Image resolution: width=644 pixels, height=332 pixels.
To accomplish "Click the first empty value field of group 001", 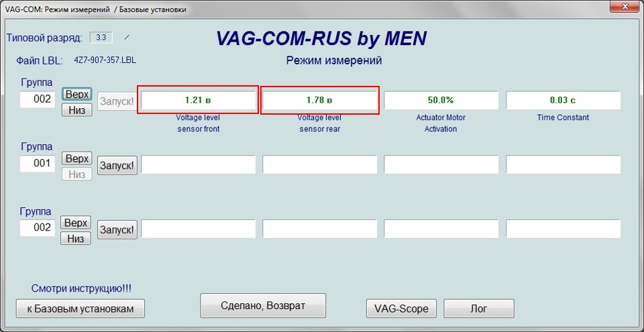I will [198, 164].
